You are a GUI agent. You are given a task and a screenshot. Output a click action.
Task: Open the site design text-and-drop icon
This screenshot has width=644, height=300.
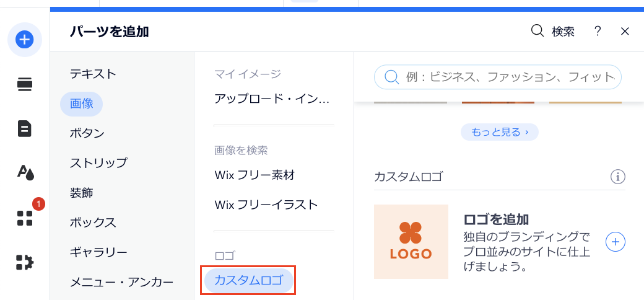pos(25,173)
